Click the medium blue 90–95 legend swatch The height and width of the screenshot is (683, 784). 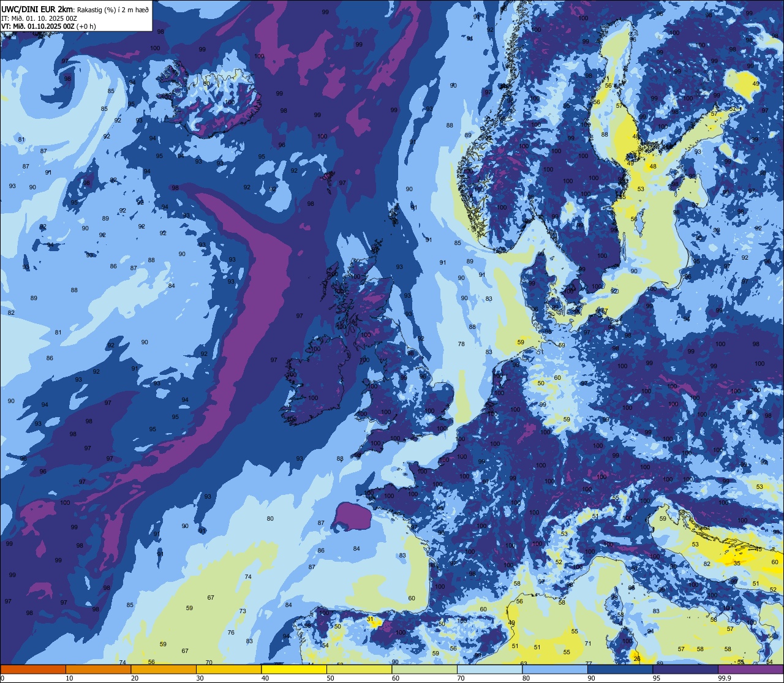point(620,669)
